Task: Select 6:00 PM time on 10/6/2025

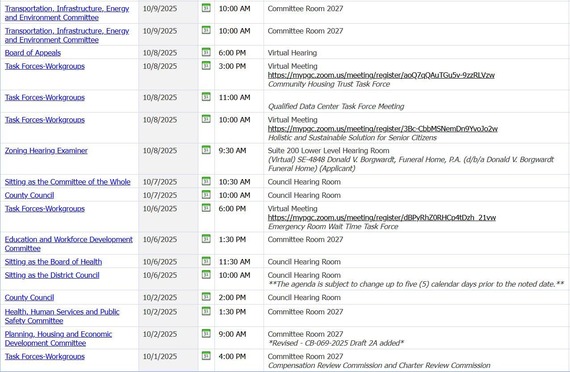Action: [x=232, y=209]
